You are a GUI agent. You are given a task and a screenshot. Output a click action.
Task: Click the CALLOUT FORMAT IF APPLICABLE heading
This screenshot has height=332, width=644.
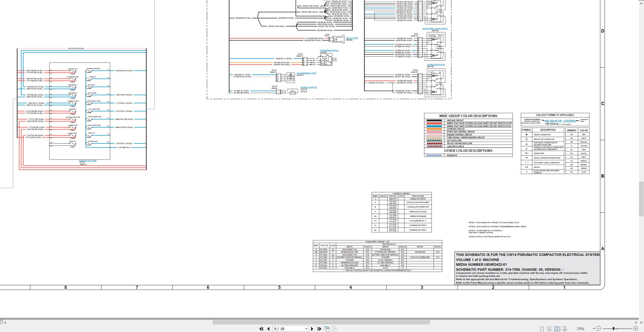pyautogui.click(x=555, y=115)
